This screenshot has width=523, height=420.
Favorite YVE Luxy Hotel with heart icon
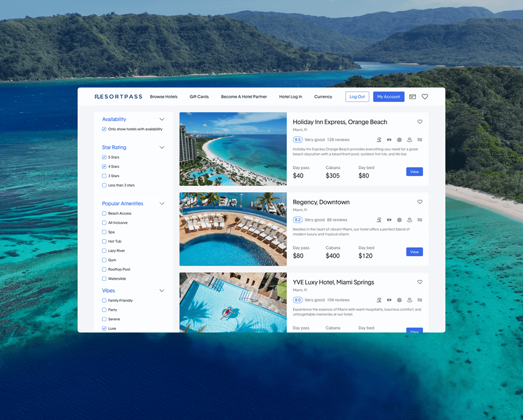click(x=420, y=282)
